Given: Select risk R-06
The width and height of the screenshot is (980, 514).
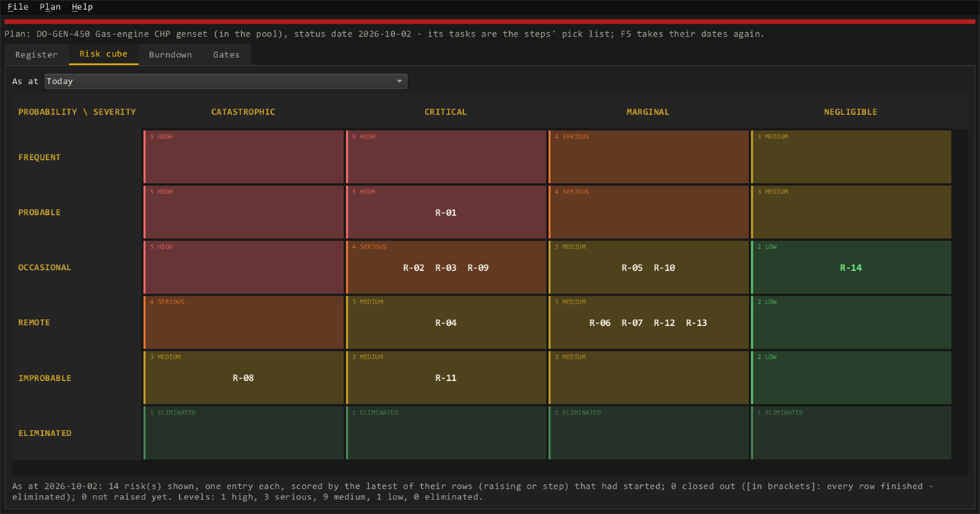Looking at the screenshot, I should [600, 323].
